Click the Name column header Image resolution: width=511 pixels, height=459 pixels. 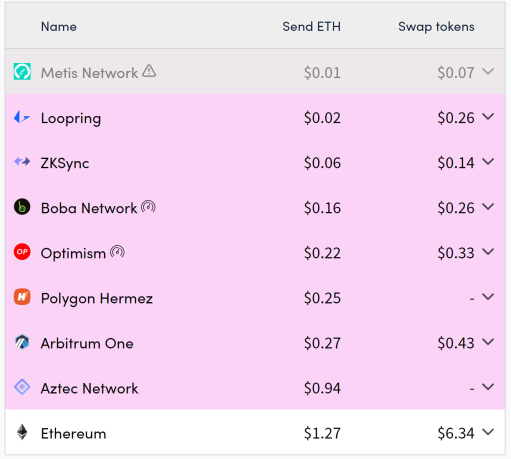[x=59, y=27]
